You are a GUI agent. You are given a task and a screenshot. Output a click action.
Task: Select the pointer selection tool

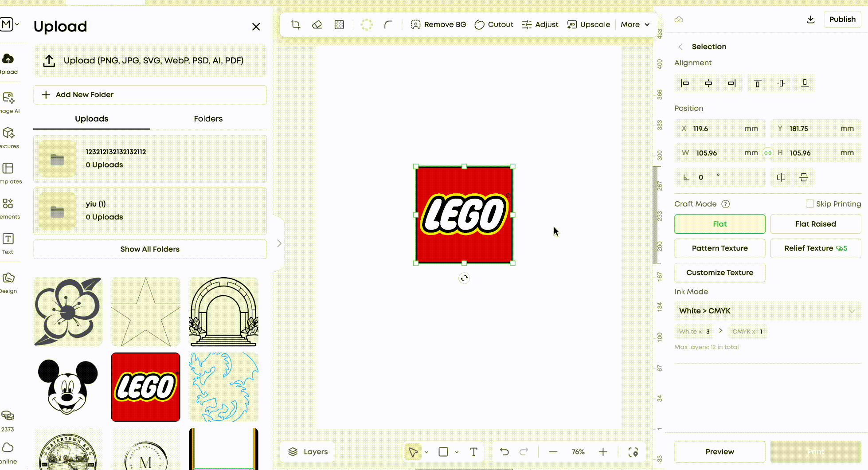(413, 452)
